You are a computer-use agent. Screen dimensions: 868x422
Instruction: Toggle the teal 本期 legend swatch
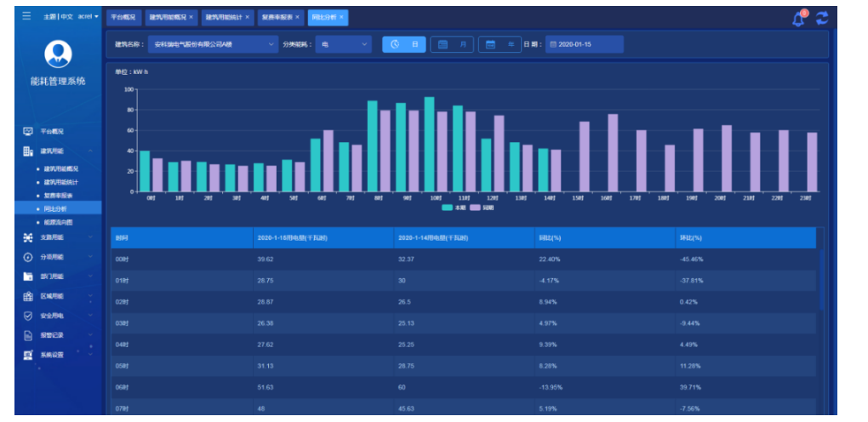click(448, 207)
